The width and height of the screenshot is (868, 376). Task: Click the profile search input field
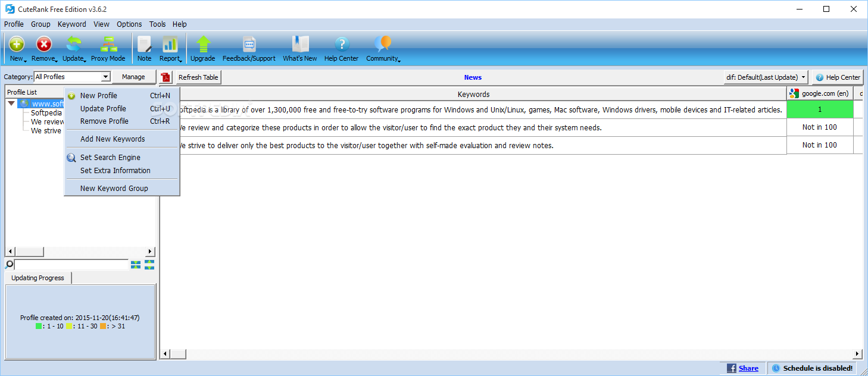coord(71,265)
